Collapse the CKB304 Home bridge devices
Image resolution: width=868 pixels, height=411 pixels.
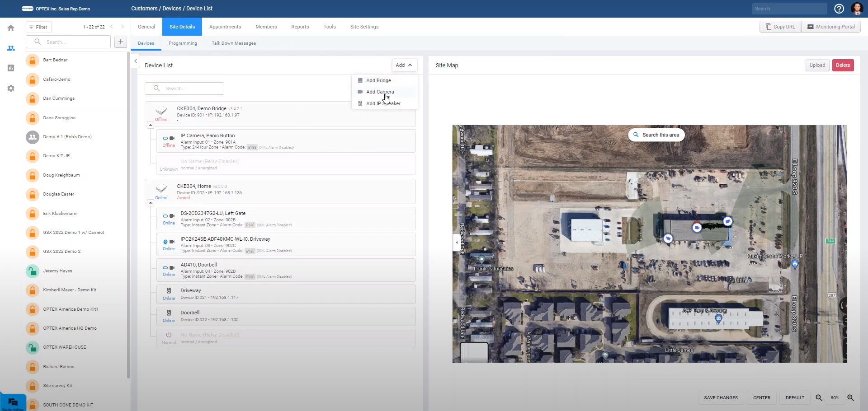(151, 203)
